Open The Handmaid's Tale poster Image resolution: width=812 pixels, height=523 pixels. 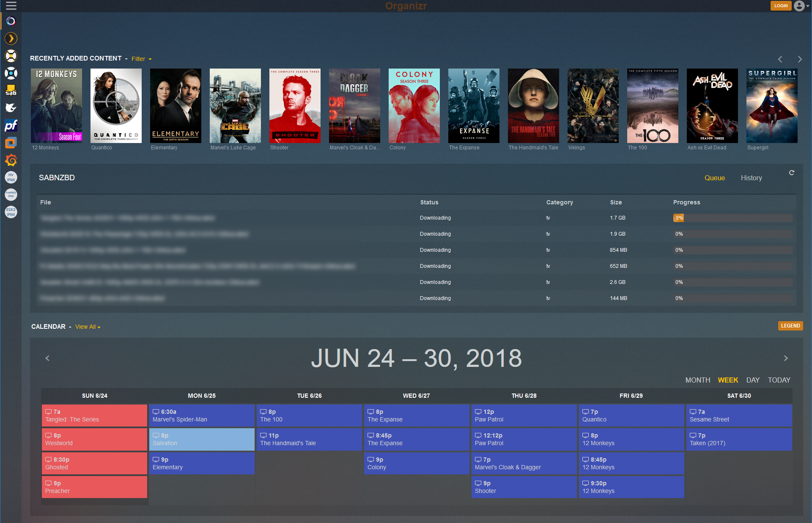(x=533, y=106)
